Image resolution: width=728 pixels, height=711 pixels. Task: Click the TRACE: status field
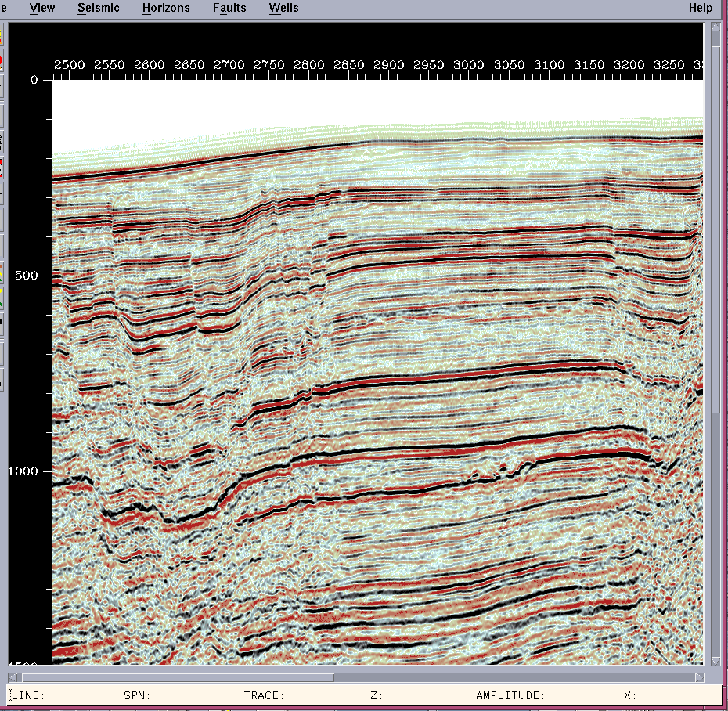[264, 695]
